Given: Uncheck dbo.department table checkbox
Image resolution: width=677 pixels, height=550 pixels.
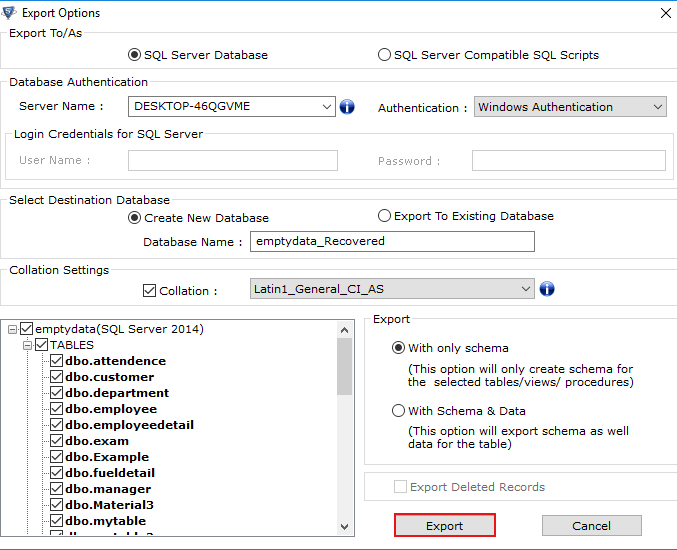Looking at the screenshot, I should [x=57, y=392].
